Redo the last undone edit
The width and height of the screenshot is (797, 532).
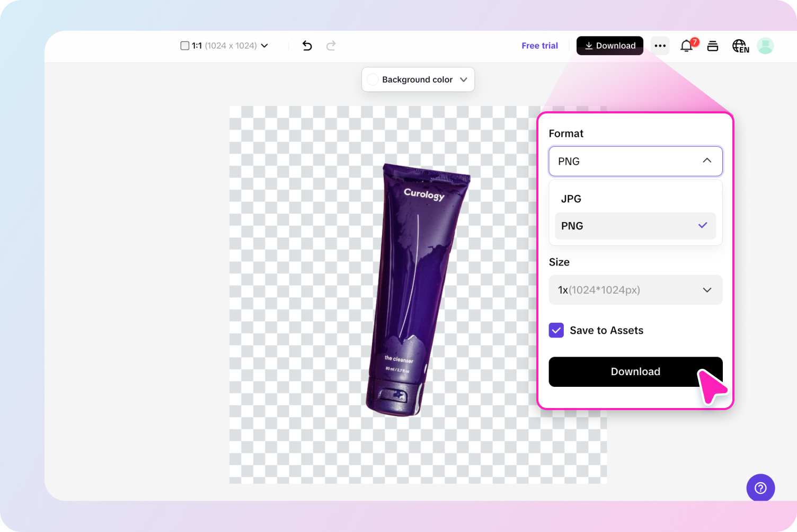point(331,46)
